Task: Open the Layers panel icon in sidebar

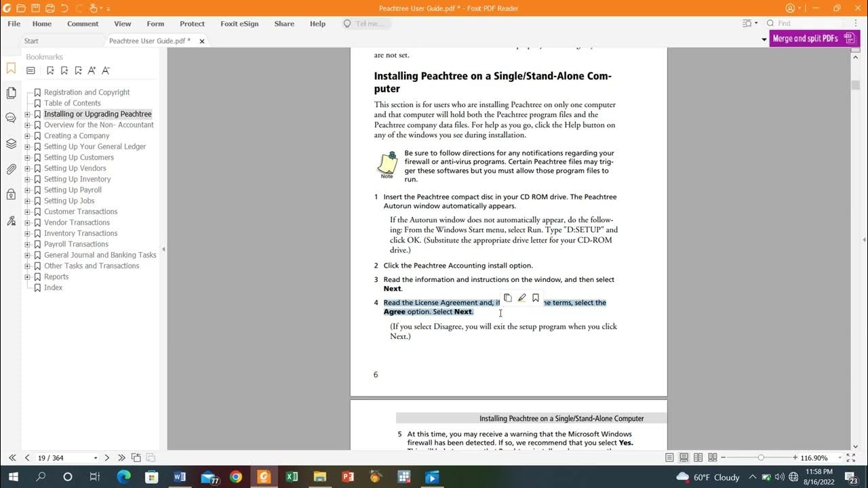Action: pyautogui.click(x=11, y=144)
